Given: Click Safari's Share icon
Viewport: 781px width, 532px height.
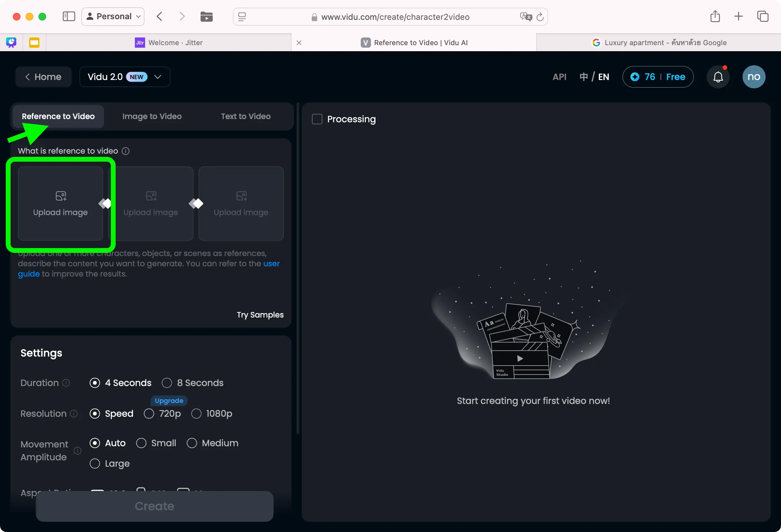Looking at the screenshot, I should [715, 16].
